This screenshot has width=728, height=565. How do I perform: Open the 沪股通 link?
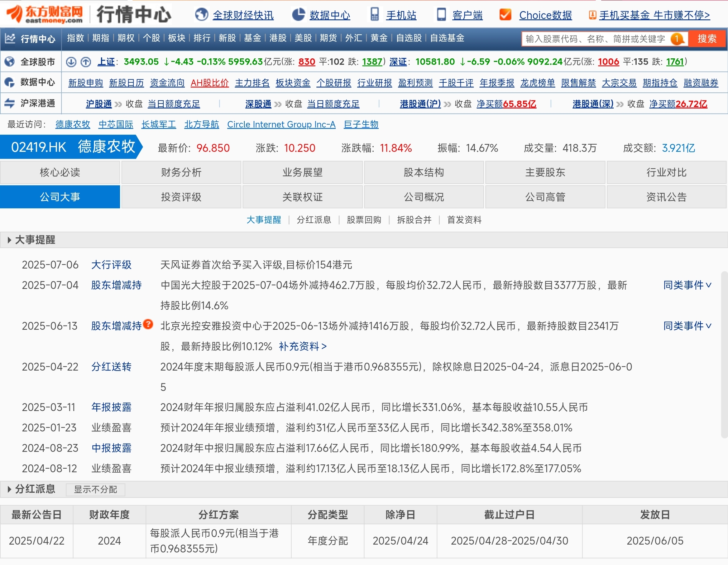[99, 104]
